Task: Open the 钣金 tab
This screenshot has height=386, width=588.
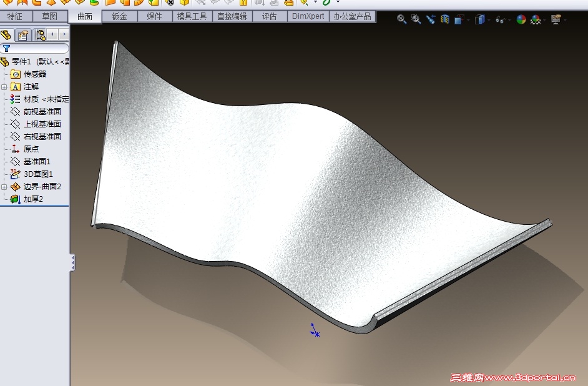Action: (x=120, y=16)
